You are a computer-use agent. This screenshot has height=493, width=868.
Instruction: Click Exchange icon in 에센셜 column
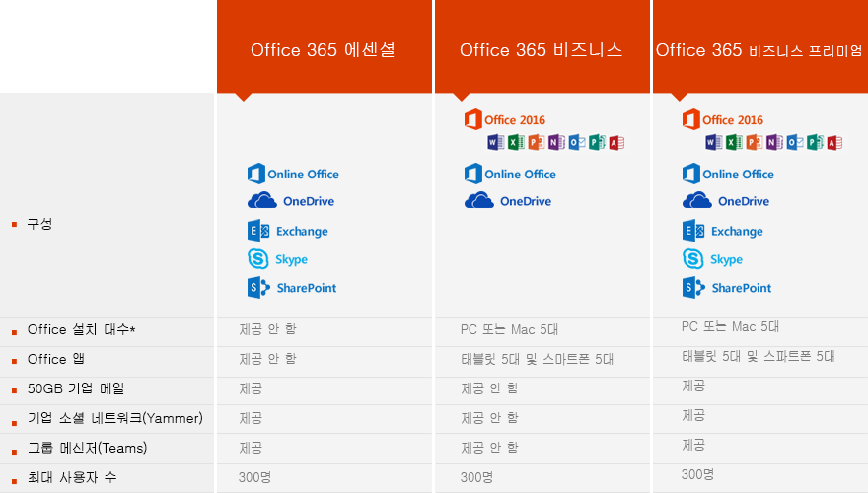click(x=258, y=231)
